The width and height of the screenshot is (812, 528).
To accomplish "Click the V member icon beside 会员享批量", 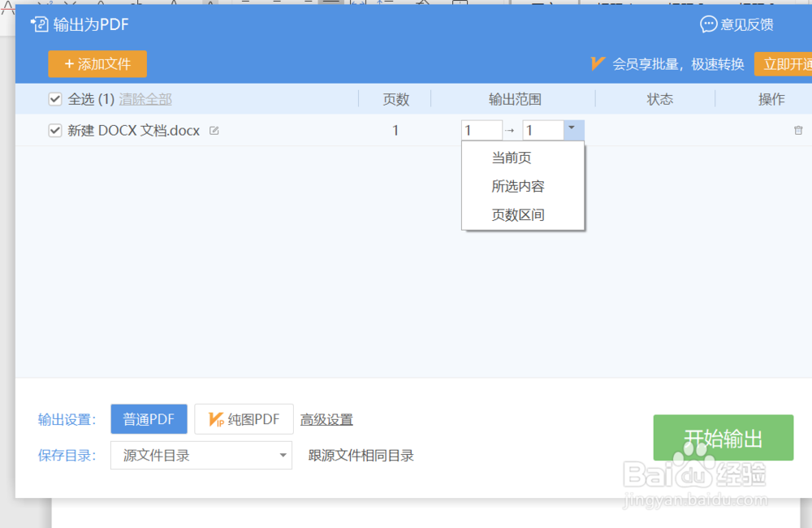I will [598, 64].
